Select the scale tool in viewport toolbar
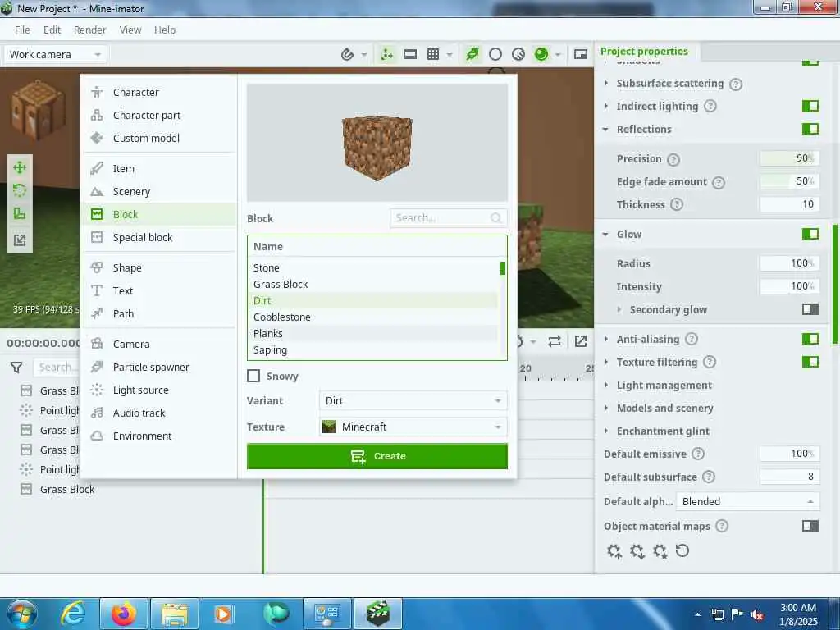The width and height of the screenshot is (840, 630). click(x=20, y=214)
